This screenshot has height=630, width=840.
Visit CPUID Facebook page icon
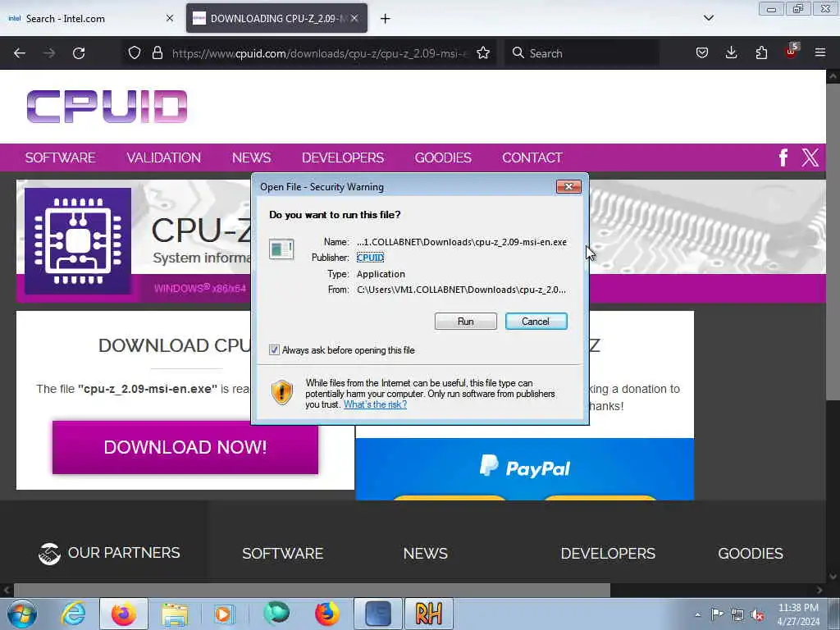click(x=783, y=157)
